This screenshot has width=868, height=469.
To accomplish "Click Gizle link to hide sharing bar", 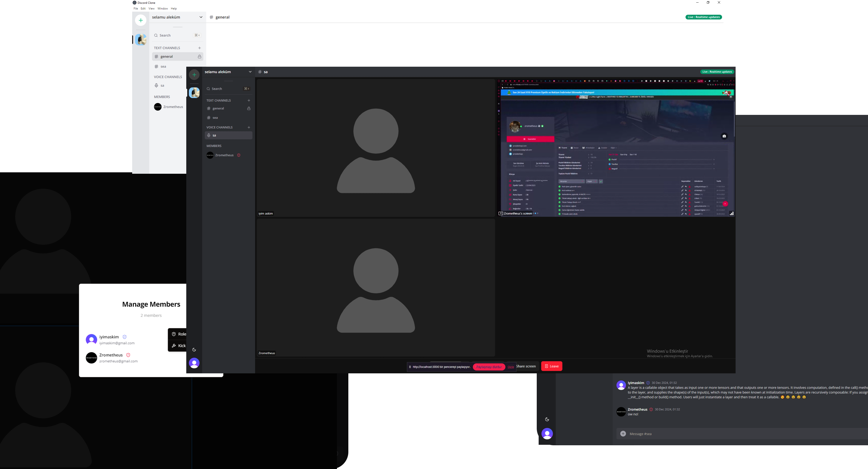I will pos(510,367).
